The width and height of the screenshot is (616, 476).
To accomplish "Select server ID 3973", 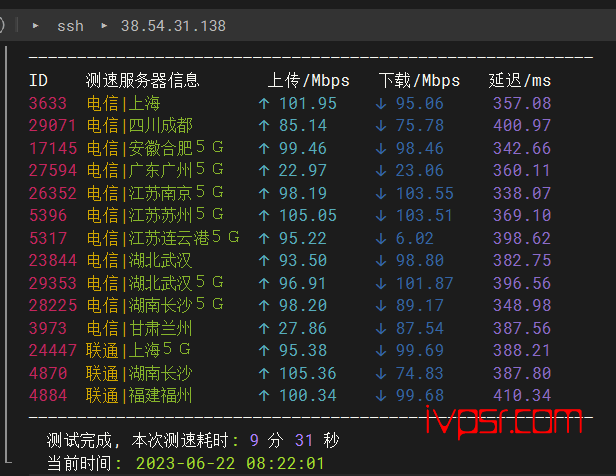I will coord(48,328).
